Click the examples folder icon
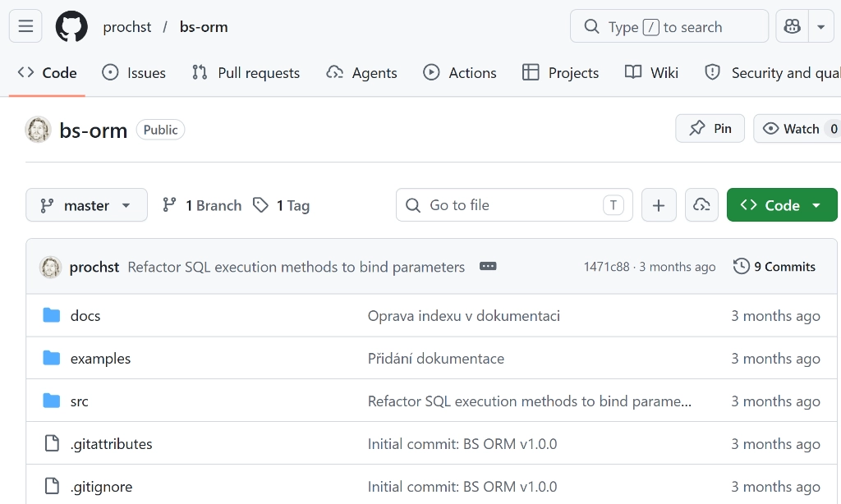The width and height of the screenshot is (841, 504). [52, 358]
